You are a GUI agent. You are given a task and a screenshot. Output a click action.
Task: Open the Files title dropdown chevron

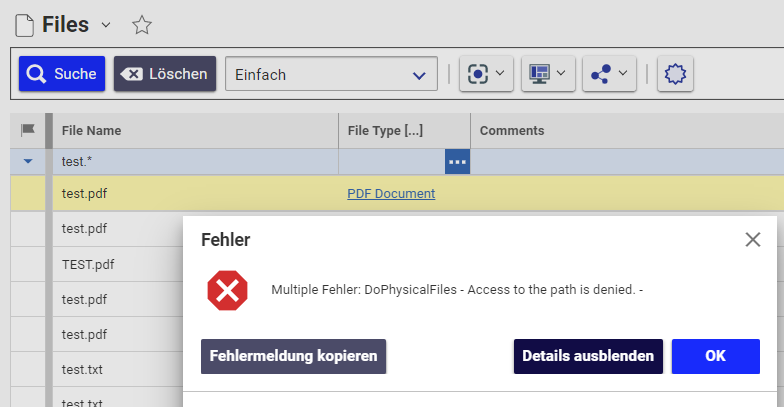[x=106, y=25]
